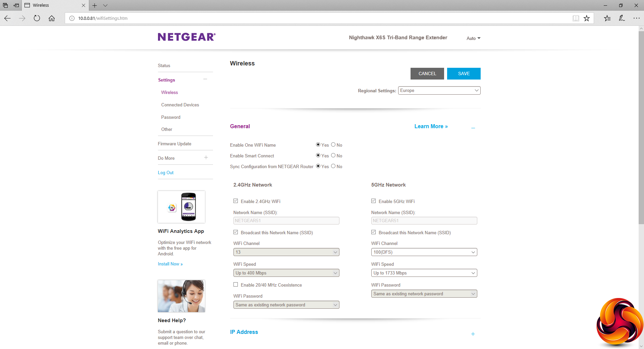The height and width of the screenshot is (349, 644).
Task: Click the NETGEAR logo
Action: pyautogui.click(x=186, y=37)
